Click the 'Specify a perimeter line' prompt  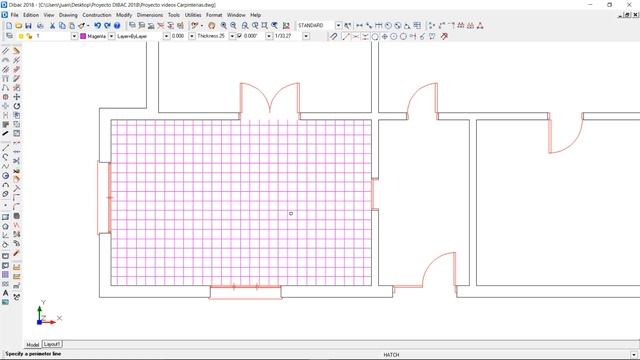click(x=33, y=354)
